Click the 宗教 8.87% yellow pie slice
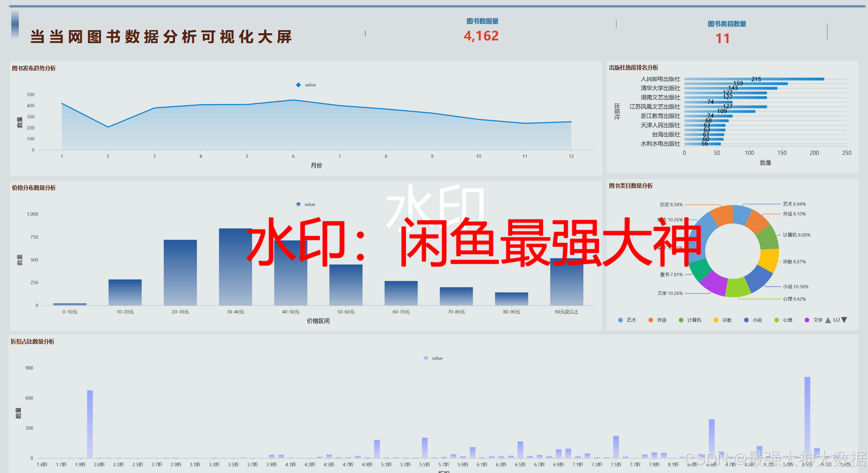The image size is (868, 473). click(769, 259)
